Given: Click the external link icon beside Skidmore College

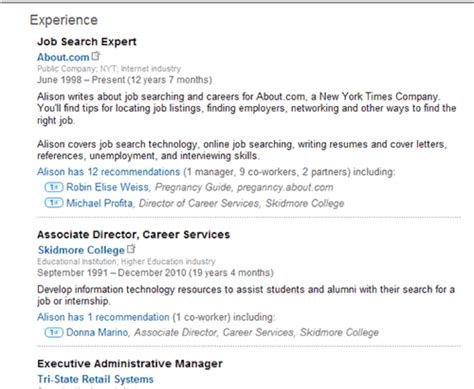Looking at the screenshot, I should pyautogui.click(x=131, y=248).
